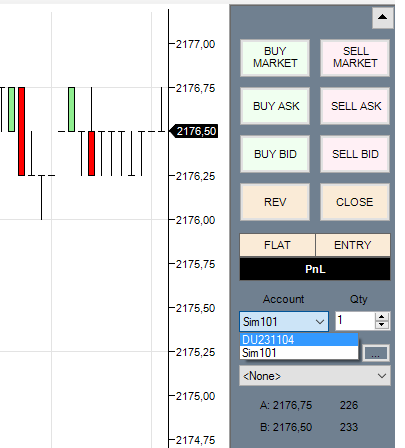405x448 pixels.
Task: Increase quantity with the up stepper arrow
Action: tap(382, 317)
